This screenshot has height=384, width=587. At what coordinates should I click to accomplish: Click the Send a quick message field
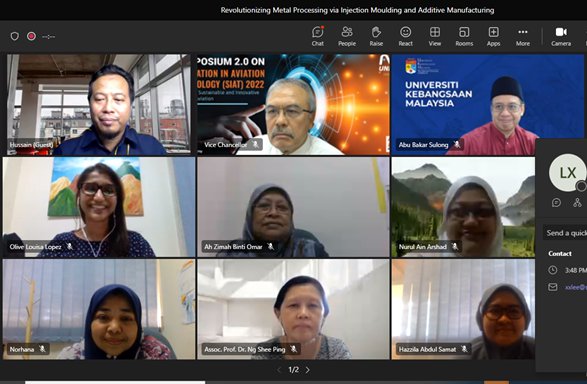coord(565,233)
